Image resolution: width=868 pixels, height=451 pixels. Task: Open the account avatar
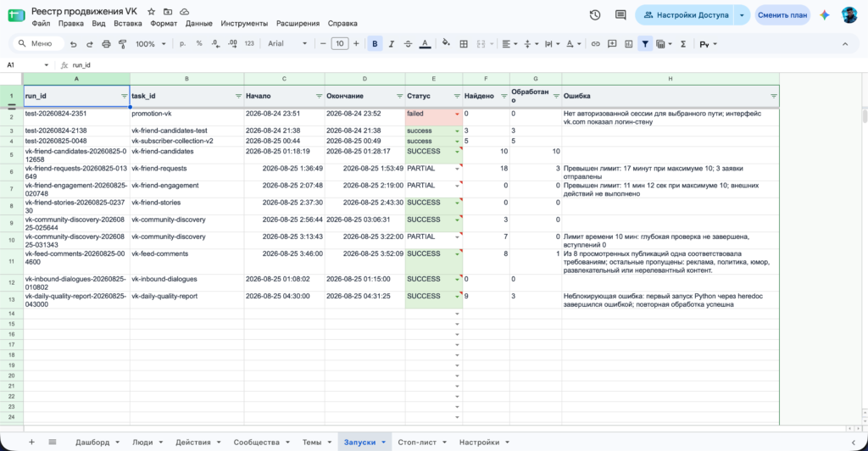tap(849, 15)
